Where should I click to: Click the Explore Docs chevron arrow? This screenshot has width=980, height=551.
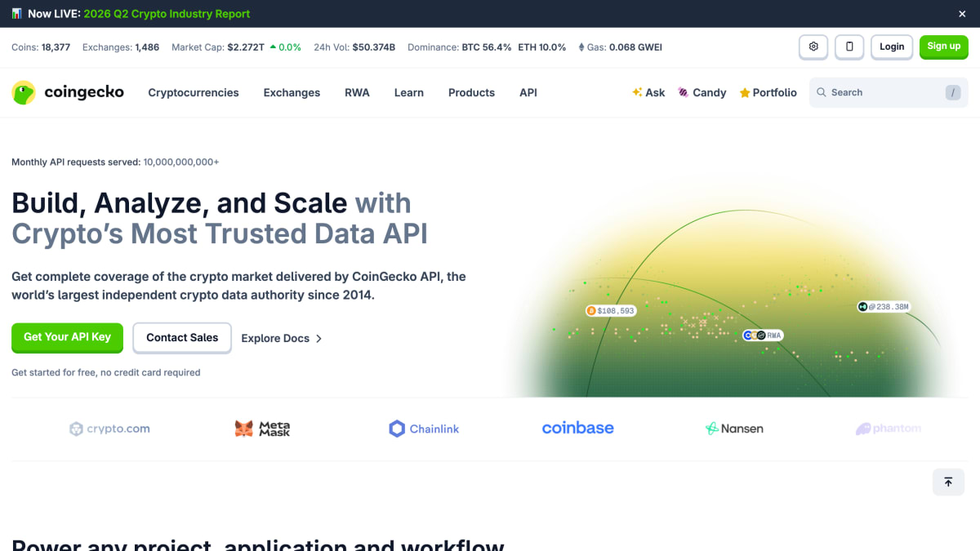click(318, 339)
